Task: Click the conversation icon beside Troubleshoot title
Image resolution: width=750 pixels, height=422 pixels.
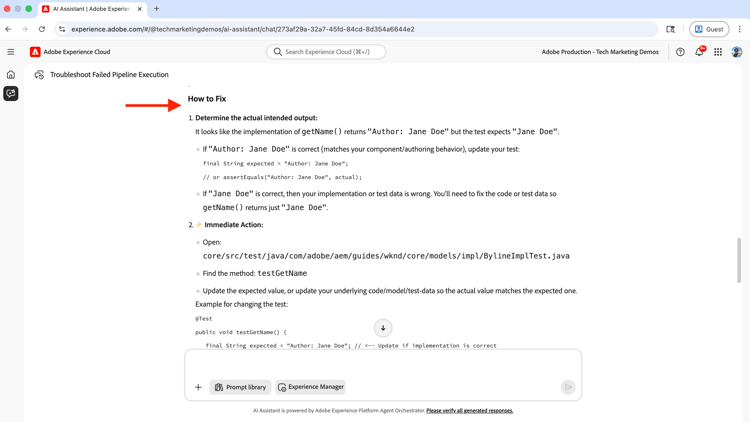Action: pos(39,75)
